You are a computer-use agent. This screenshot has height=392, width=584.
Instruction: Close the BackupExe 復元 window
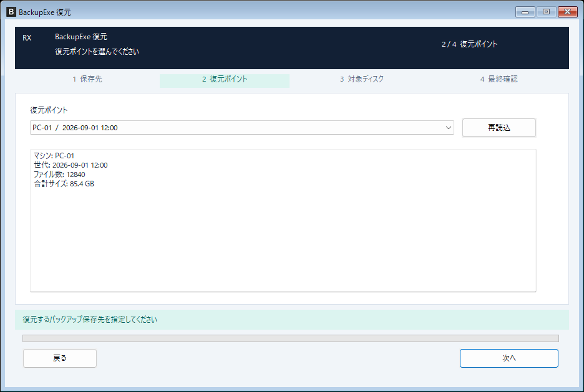(x=567, y=12)
